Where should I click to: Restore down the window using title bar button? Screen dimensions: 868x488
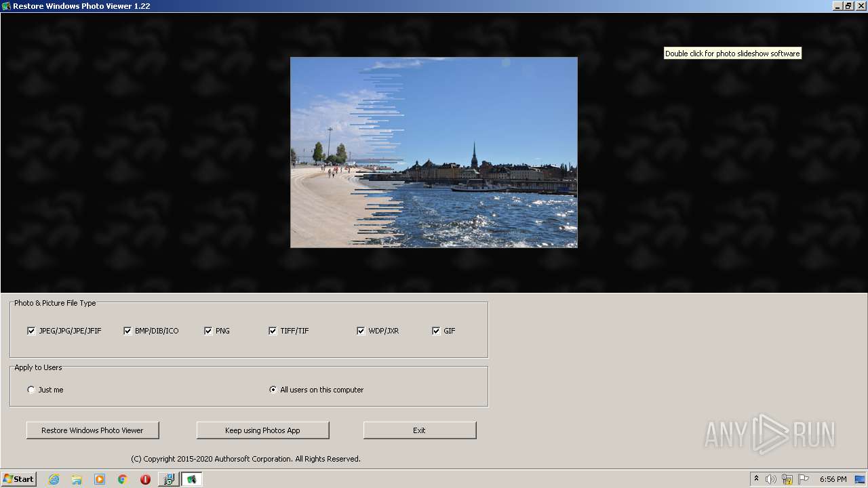click(848, 6)
